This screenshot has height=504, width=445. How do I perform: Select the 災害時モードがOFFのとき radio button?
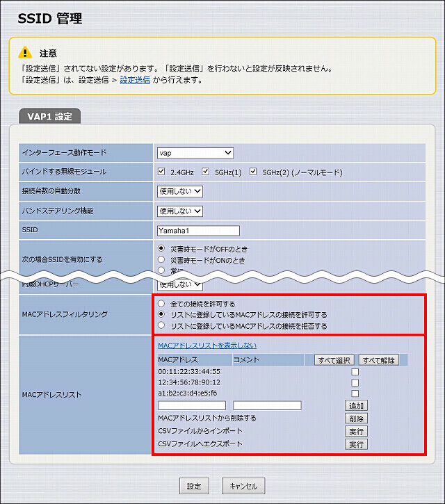coord(161,248)
